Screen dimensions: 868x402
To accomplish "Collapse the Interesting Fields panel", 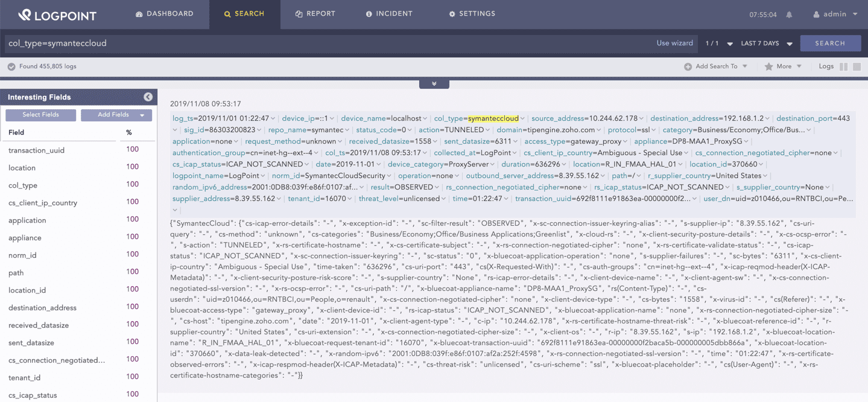I will point(148,97).
